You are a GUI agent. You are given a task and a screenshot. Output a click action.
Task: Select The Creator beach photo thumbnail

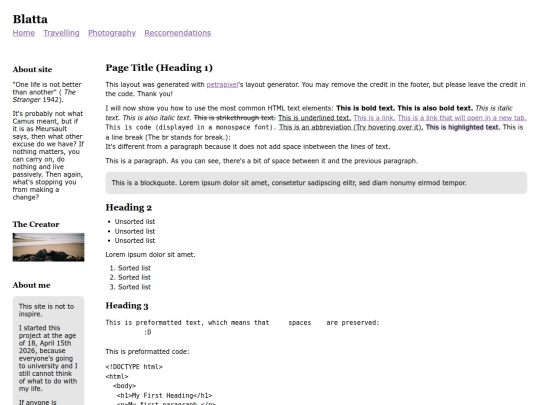[49, 247]
